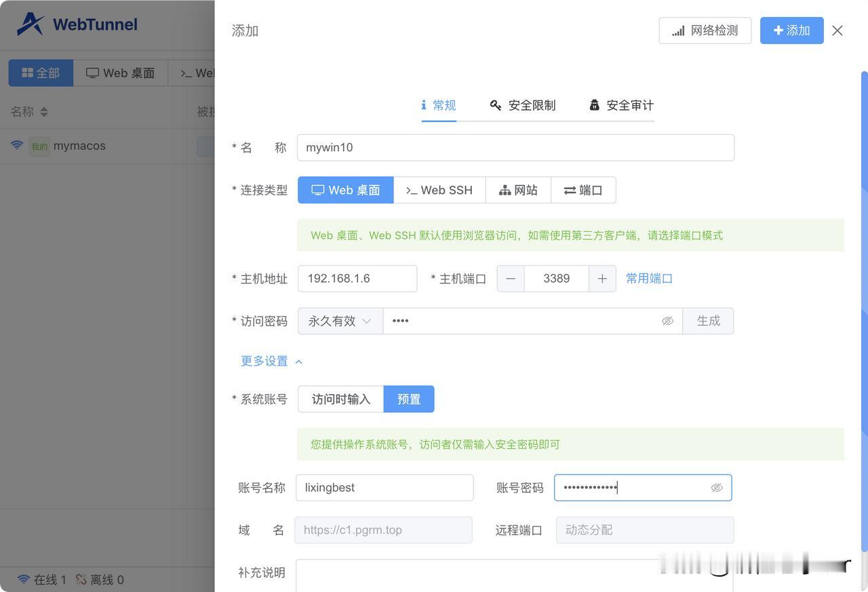The width and height of the screenshot is (868, 592).
Task: Open the 常用端口 link
Action: click(649, 279)
